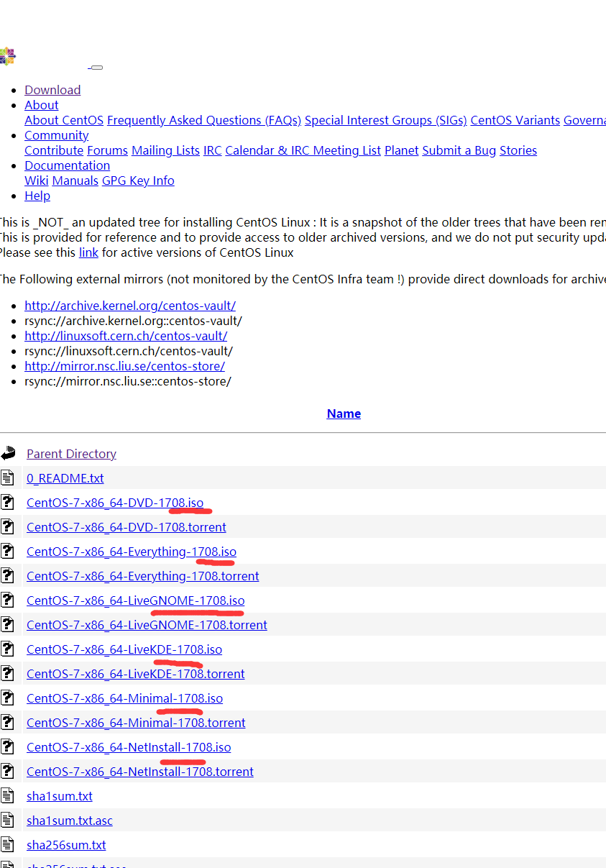Click the text file icon beside sha256sum.txt
Image resolution: width=606 pixels, height=868 pixels.
[7, 844]
